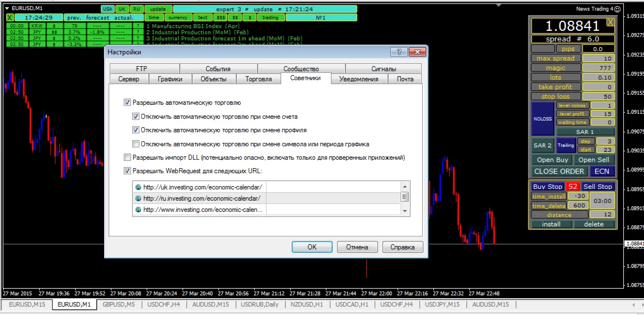Click the Отмена button
Screen dimensions: 644x315
pyautogui.click(x=357, y=247)
